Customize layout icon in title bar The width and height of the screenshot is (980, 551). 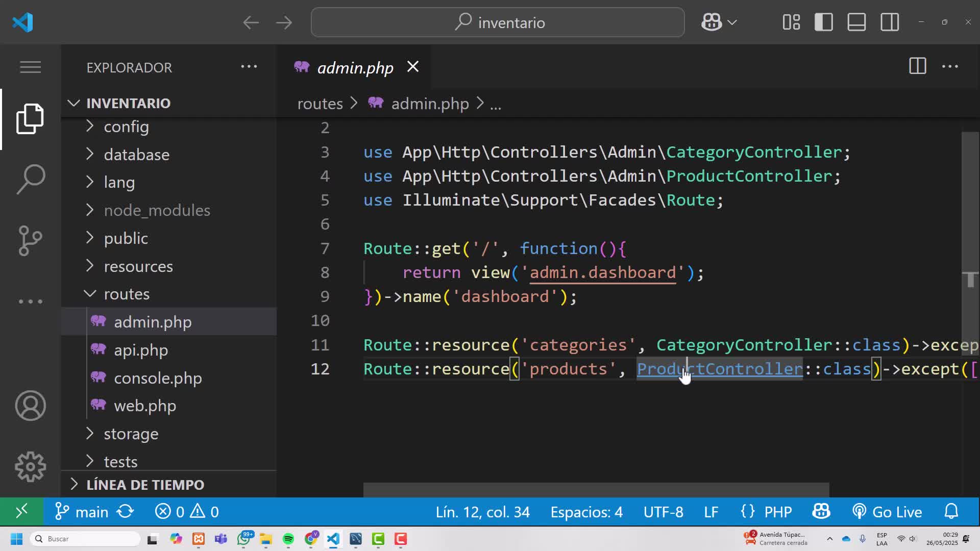[x=791, y=22]
